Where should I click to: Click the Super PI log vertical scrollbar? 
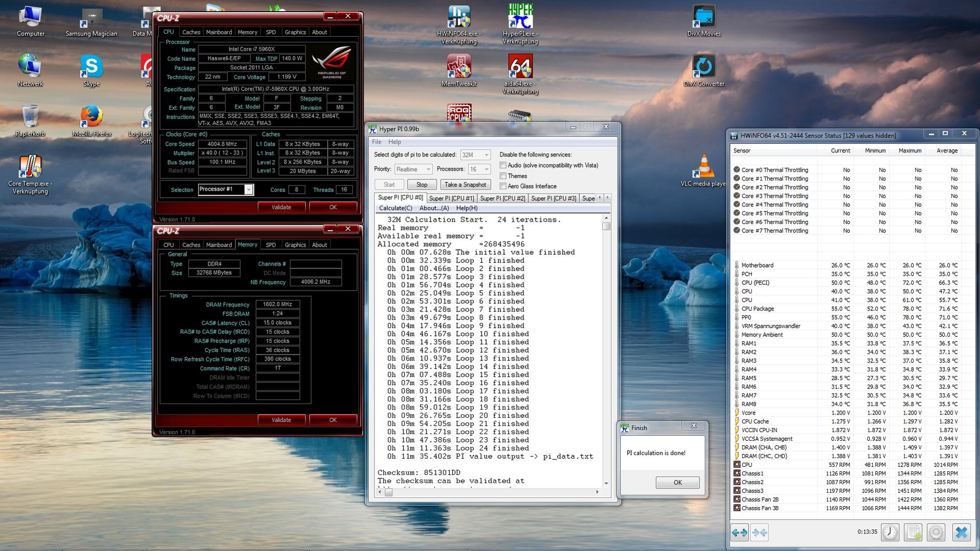click(x=606, y=350)
